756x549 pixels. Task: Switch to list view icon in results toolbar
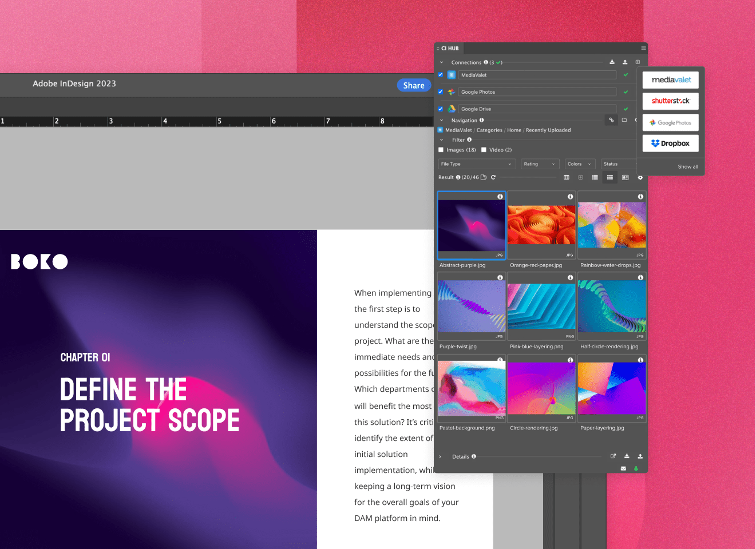(595, 177)
